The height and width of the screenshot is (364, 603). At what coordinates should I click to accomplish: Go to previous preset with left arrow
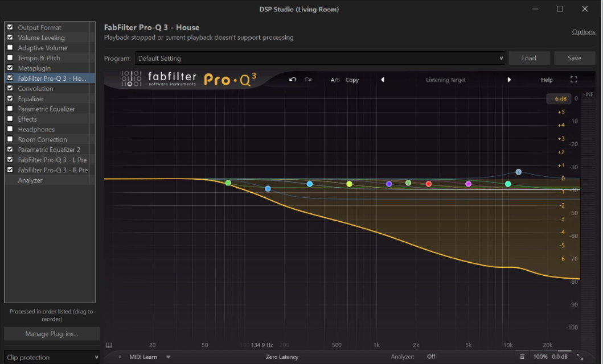pos(383,80)
